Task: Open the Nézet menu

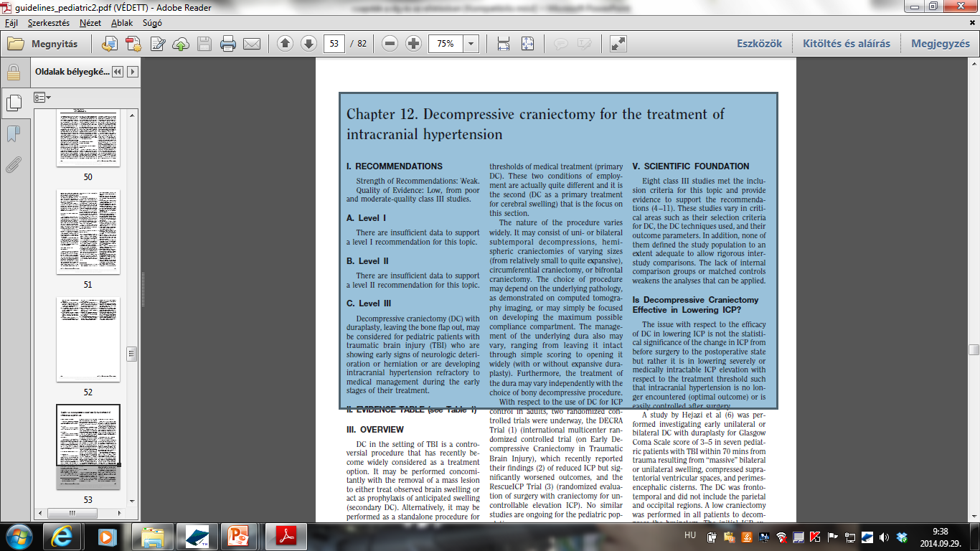Action: tap(90, 23)
